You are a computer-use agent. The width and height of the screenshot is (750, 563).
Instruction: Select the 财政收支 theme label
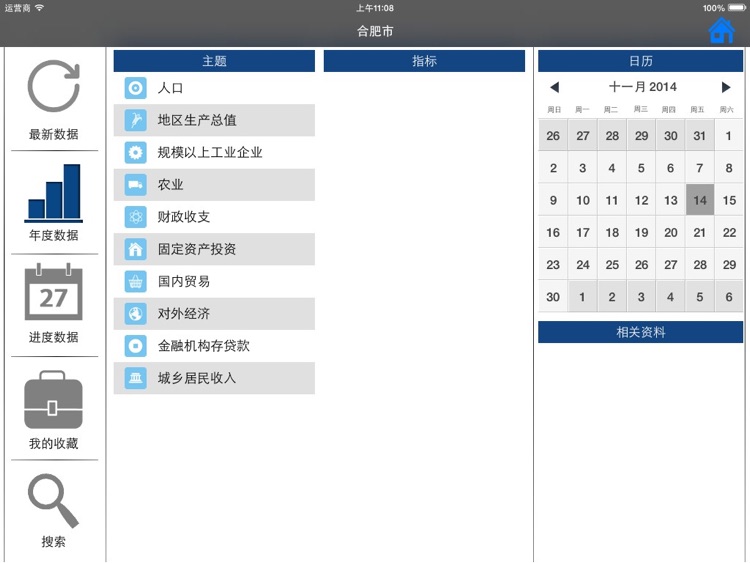tap(184, 217)
